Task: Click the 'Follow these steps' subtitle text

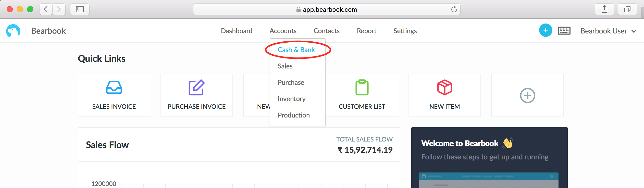Action: 485,157
